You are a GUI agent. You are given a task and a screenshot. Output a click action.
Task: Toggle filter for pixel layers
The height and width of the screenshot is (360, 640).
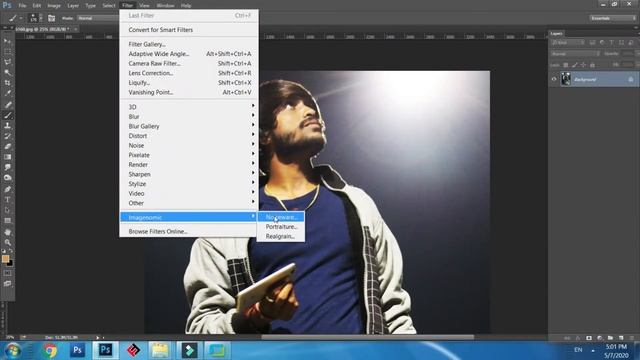(592, 42)
